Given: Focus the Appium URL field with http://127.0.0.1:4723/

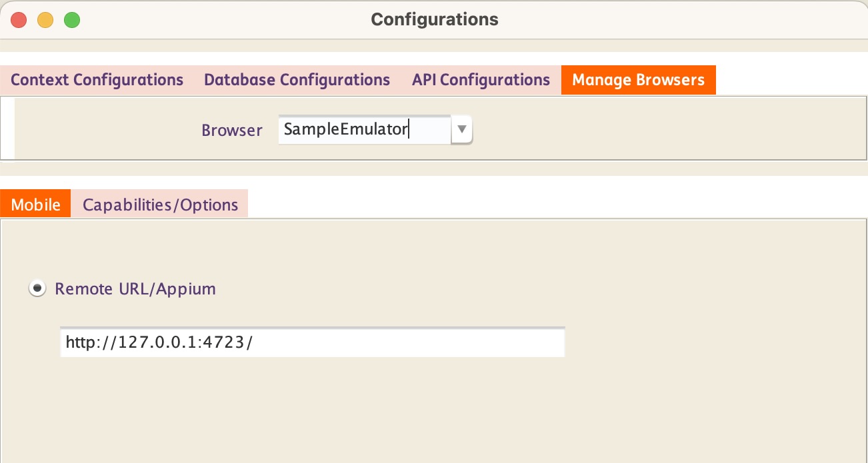Looking at the screenshot, I should click(x=312, y=342).
